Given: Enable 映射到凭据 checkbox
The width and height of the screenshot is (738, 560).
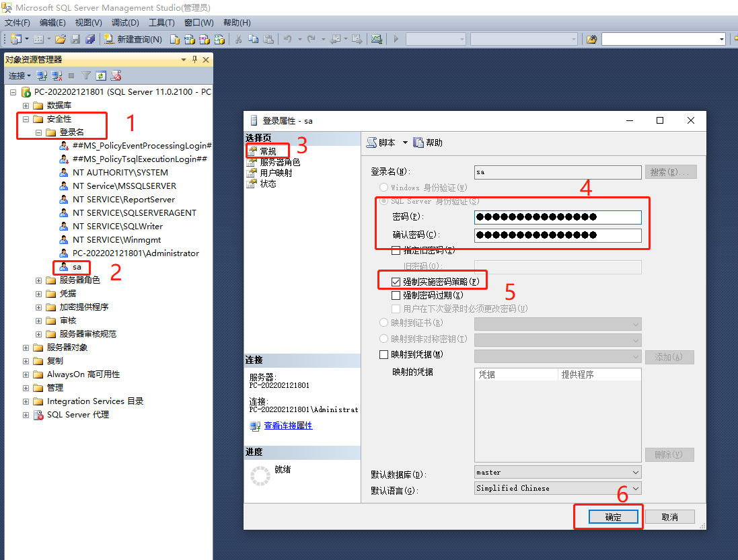Looking at the screenshot, I should tap(383, 354).
